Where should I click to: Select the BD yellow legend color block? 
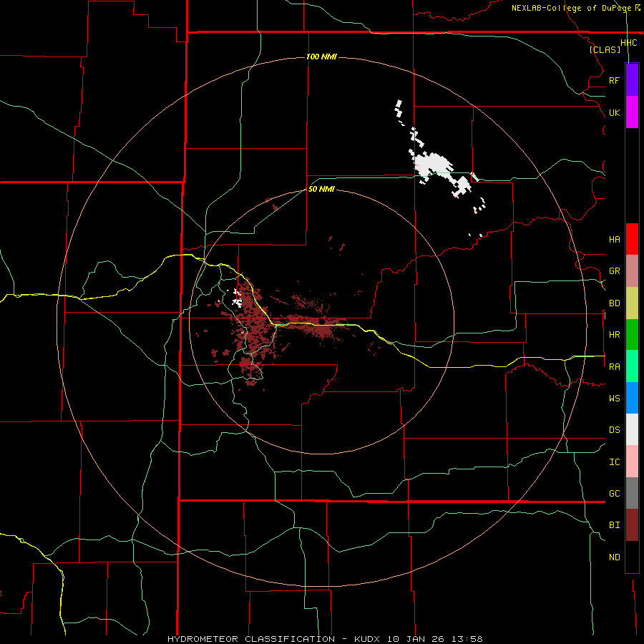(x=632, y=303)
